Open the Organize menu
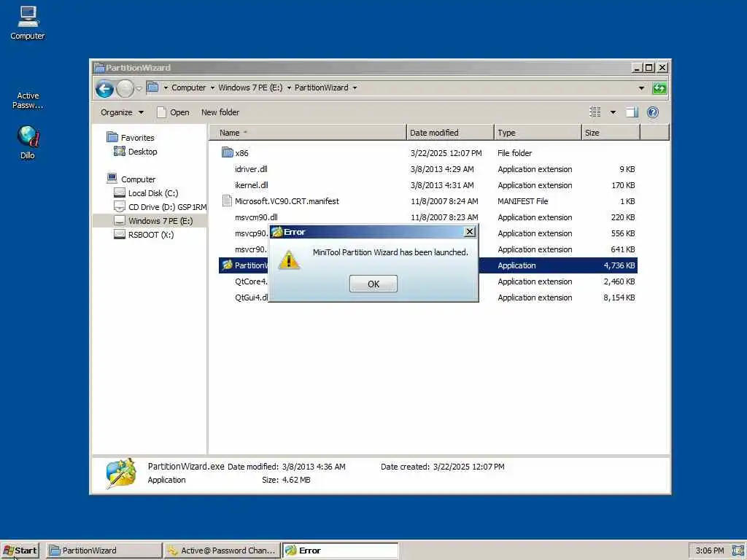This screenshot has height=560, width=747. click(122, 112)
